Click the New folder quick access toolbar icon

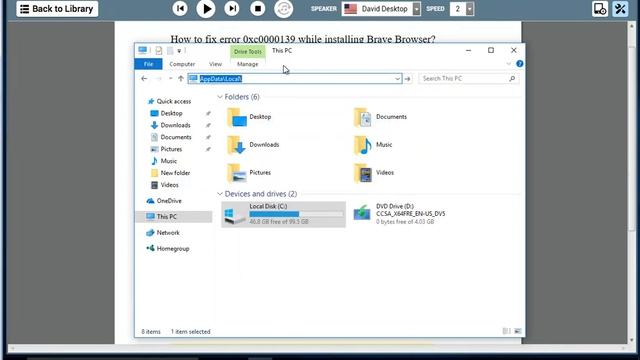pyautogui.click(x=170, y=51)
